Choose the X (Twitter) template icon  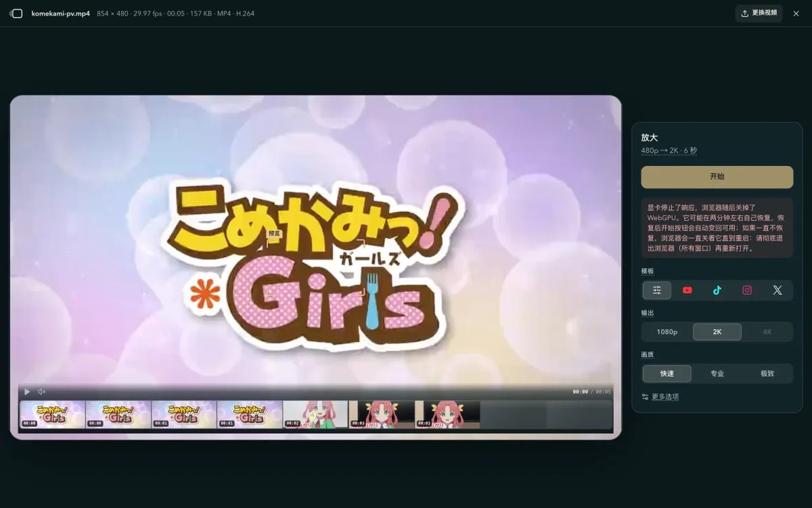(x=777, y=291)
